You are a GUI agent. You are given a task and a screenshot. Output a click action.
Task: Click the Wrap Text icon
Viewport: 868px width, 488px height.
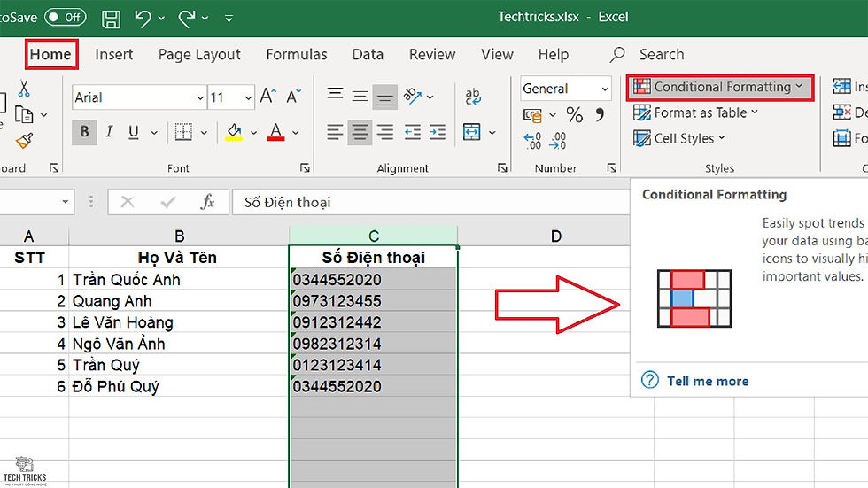[473, 97]
